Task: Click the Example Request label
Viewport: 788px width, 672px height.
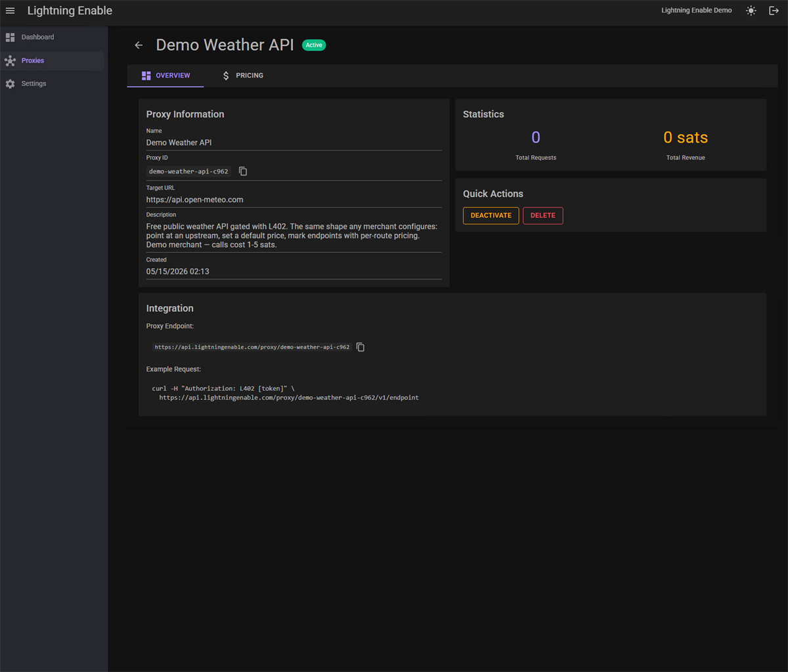Action: click(173, 369)
